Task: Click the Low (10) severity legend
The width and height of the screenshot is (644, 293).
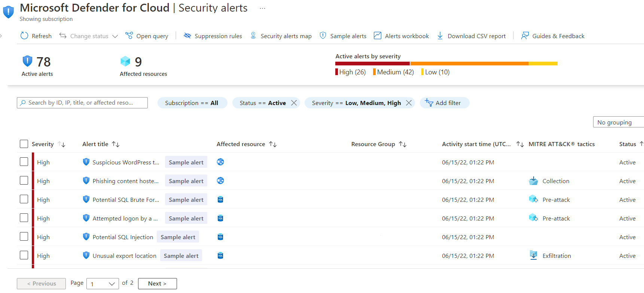Action: tap(436, 72)
